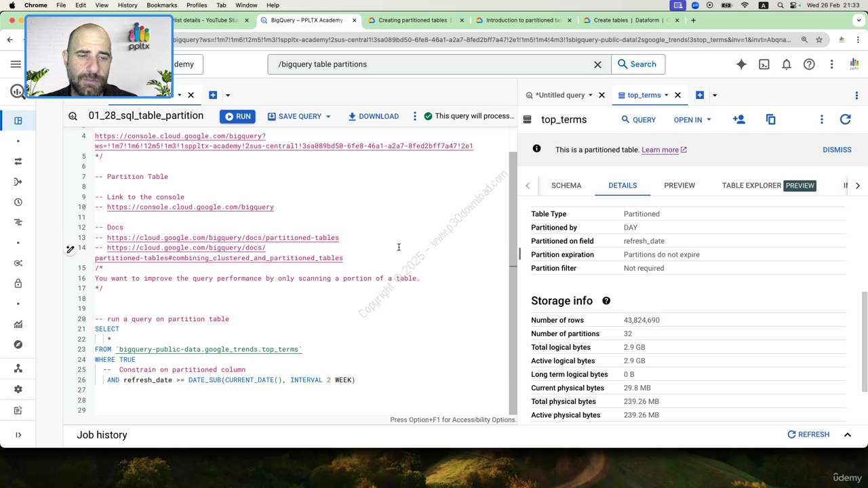868x488 pixels.
Task: Dismiss the partitioned table notice
Action: [x=837, y=150]
